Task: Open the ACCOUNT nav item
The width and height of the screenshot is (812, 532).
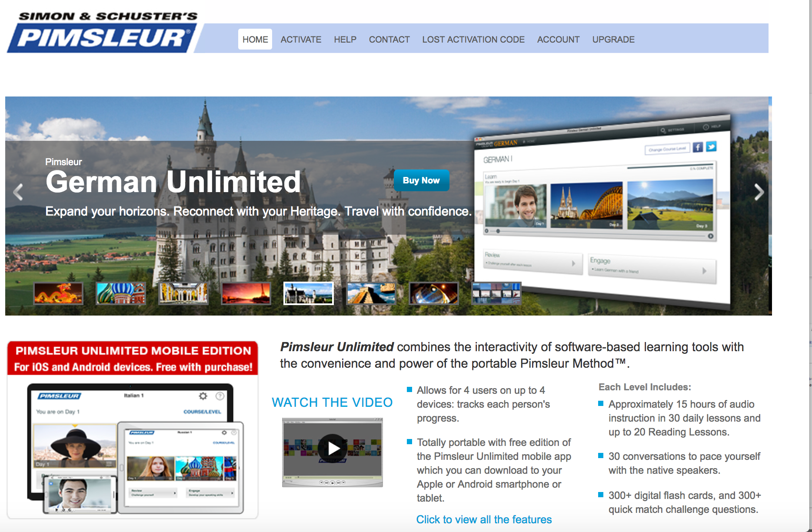Action: click(x=558, y=40)
